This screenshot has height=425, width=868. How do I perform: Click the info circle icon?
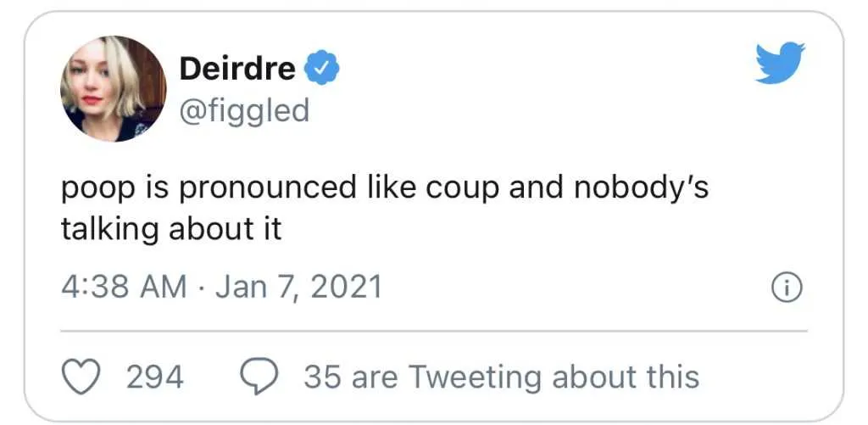point(787,289)
